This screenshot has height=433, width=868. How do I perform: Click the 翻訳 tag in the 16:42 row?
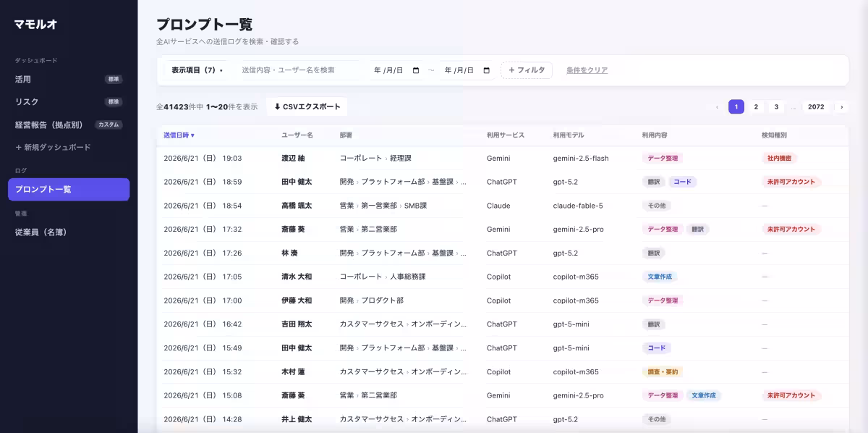(654, 324)
